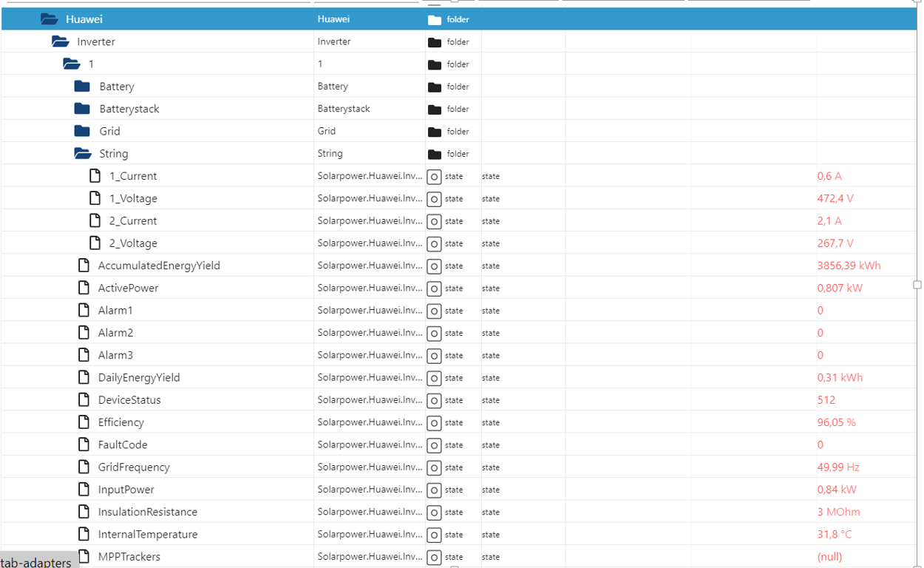Select the FaultCode object name

coord(123,444)
